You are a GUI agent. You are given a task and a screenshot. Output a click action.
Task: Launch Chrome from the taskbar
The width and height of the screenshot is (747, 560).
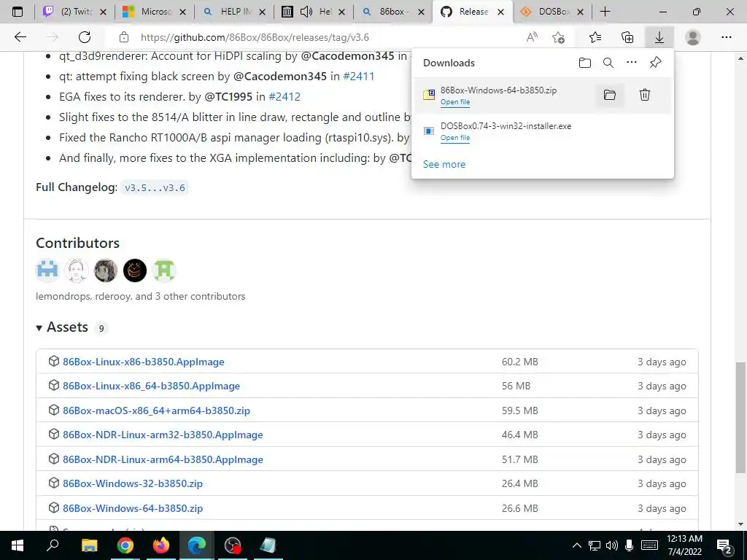click(x=125, y=545)
